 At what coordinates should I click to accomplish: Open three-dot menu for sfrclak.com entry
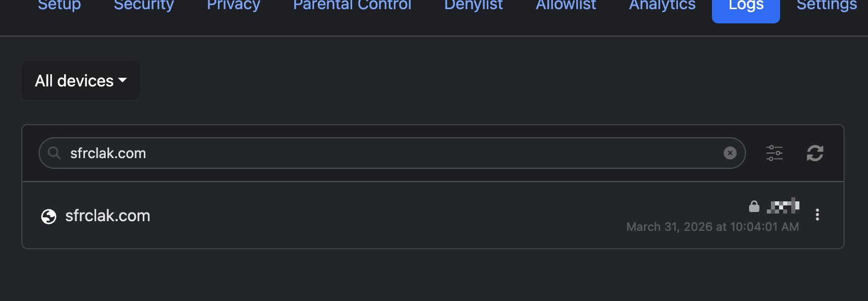[x=817, y=215]
